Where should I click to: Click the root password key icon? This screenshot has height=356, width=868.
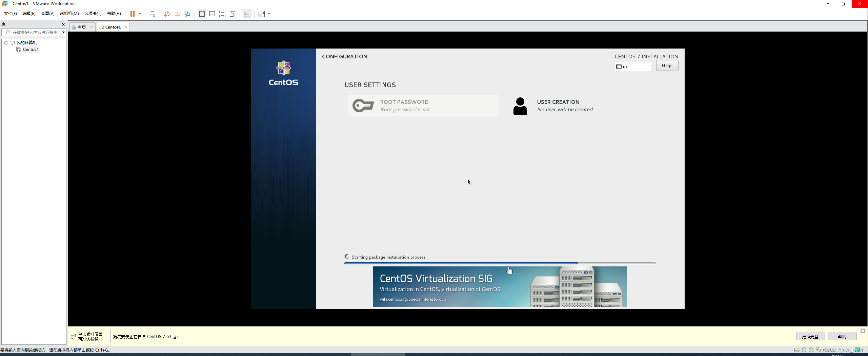click(x=363, y=106)
